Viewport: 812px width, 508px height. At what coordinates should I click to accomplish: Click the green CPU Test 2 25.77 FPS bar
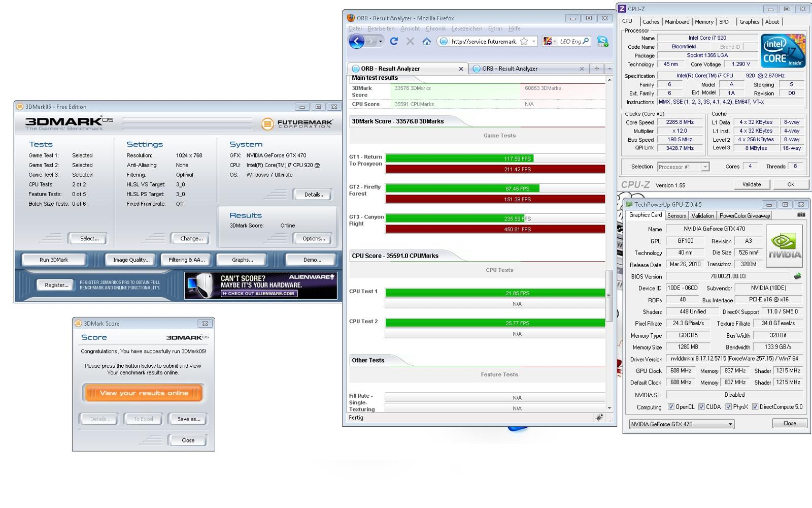point(495,323)
